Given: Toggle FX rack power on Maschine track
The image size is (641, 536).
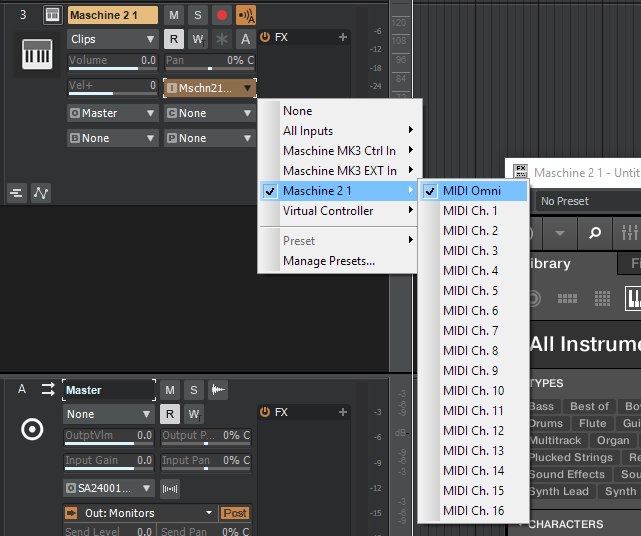Looking at the screenshot, I should (265, 37).
